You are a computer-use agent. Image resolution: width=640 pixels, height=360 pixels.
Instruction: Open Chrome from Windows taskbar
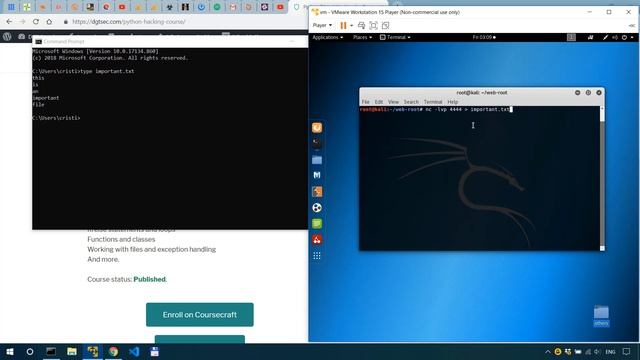pos(113,351)
